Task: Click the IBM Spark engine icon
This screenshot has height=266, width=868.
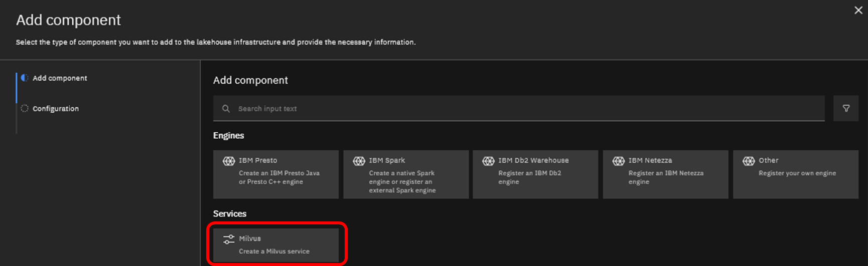Action: tap(359, 161)
